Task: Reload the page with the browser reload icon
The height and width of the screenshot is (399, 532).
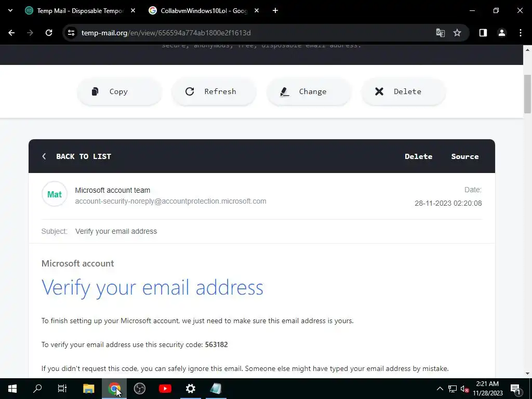Action: (49, 33)
